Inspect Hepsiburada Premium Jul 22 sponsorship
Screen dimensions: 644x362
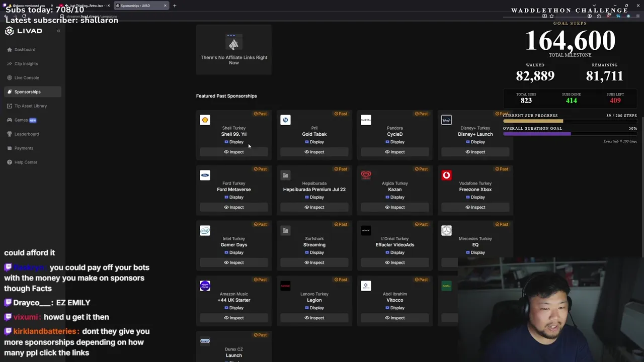coord(314,207)
